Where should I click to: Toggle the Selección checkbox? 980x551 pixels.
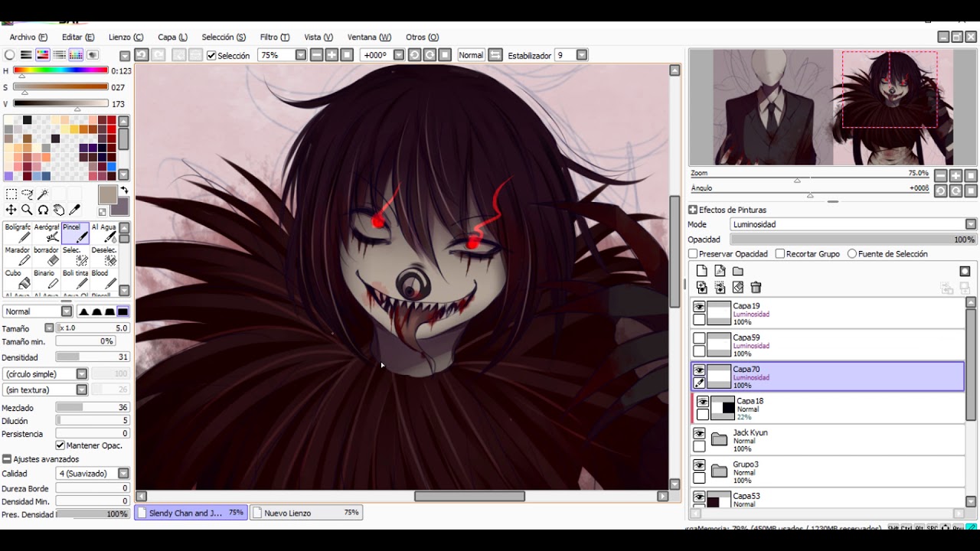pyautogui.click(x=211, y=56)
